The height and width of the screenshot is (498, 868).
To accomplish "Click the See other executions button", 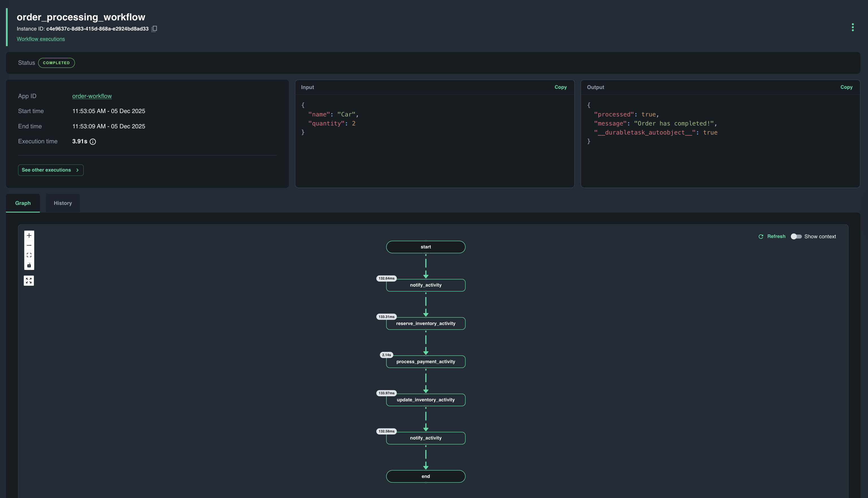I will [x=51, y=170].
